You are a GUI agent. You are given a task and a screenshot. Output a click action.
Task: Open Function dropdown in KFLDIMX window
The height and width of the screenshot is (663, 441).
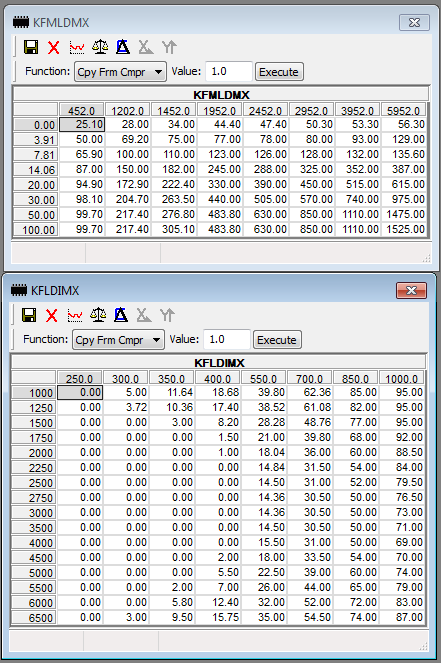tap(118, 340)
